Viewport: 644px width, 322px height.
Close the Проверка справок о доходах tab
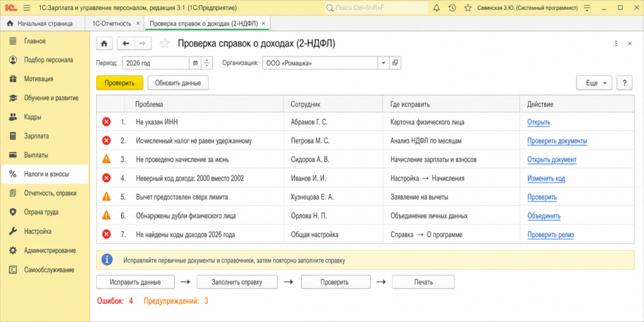264,23
